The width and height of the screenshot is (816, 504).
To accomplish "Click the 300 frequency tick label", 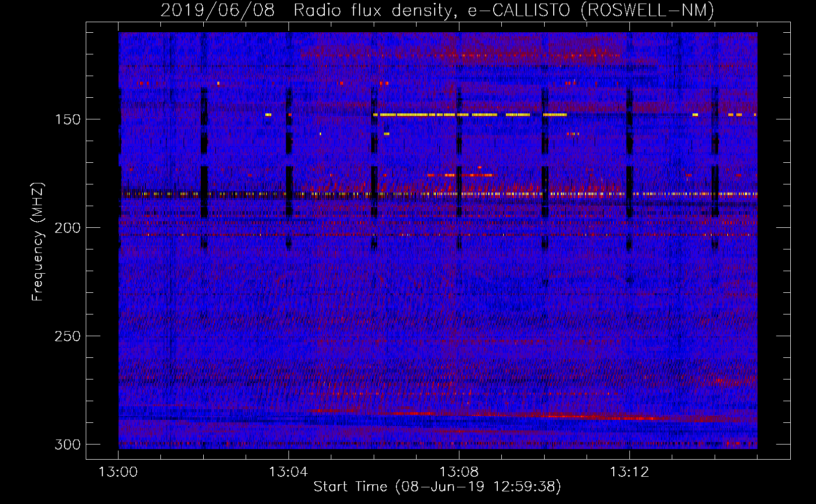I will click(x=67, y=445).
